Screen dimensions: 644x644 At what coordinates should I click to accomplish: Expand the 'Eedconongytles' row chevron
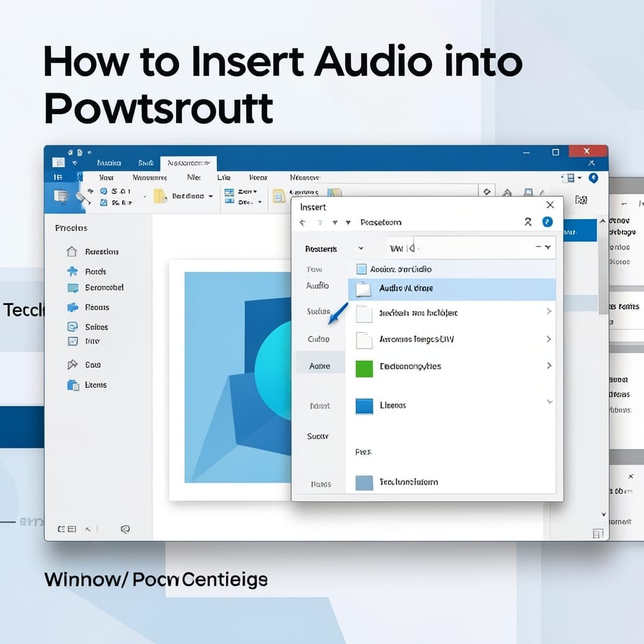pos(548,365)
